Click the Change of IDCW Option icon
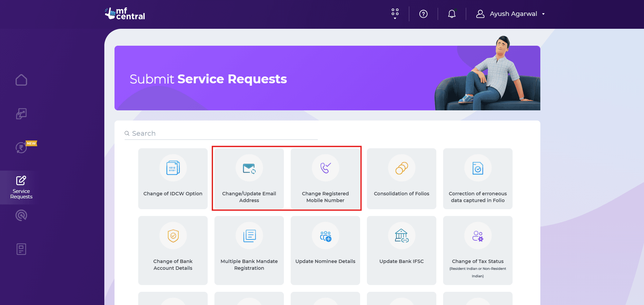Image resolution: width=644 pixels, height=305 pixels. coord(173,168)
